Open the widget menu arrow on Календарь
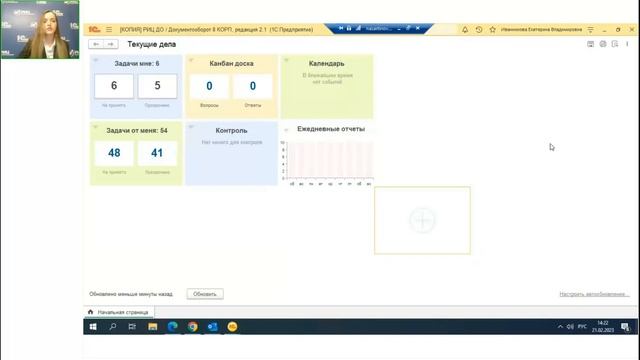The width and height of the screenshot is (640, 360). pyautogui.click(x=286, y=60)
